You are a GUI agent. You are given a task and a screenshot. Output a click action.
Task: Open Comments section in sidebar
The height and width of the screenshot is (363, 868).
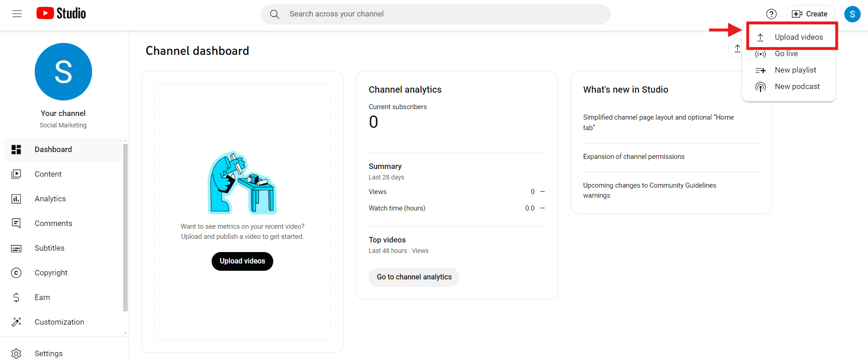coord(53,223)
